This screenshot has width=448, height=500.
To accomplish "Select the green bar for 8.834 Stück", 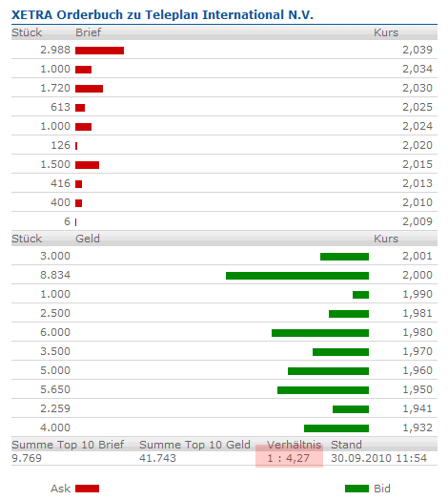I will tap(297, 276).
